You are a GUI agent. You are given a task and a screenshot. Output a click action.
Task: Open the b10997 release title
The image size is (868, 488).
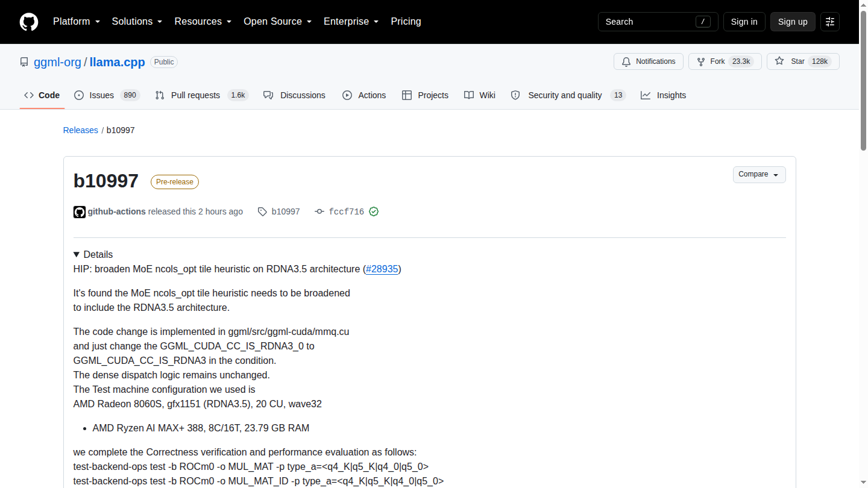[106, 181]
